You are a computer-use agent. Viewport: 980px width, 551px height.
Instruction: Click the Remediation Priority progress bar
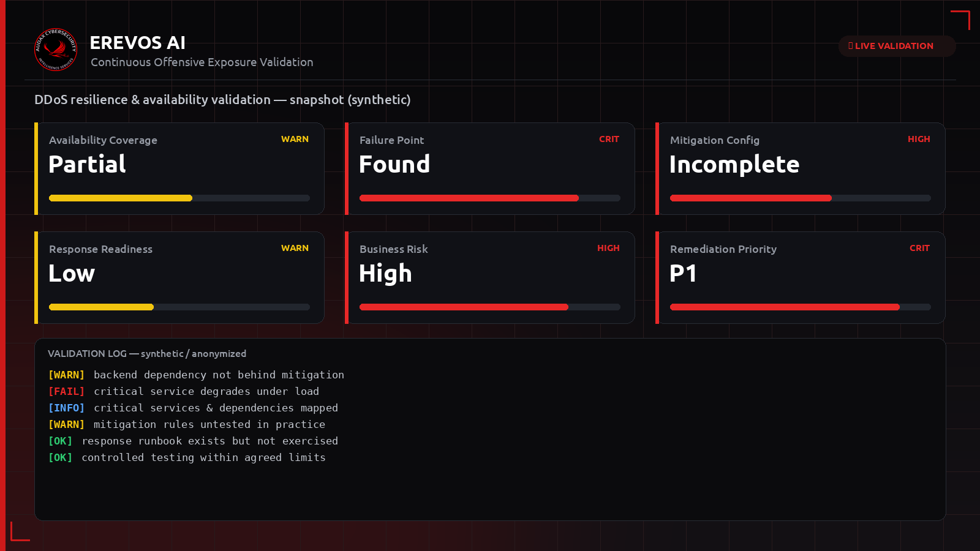pyautogui.click(x=801, y=307)
